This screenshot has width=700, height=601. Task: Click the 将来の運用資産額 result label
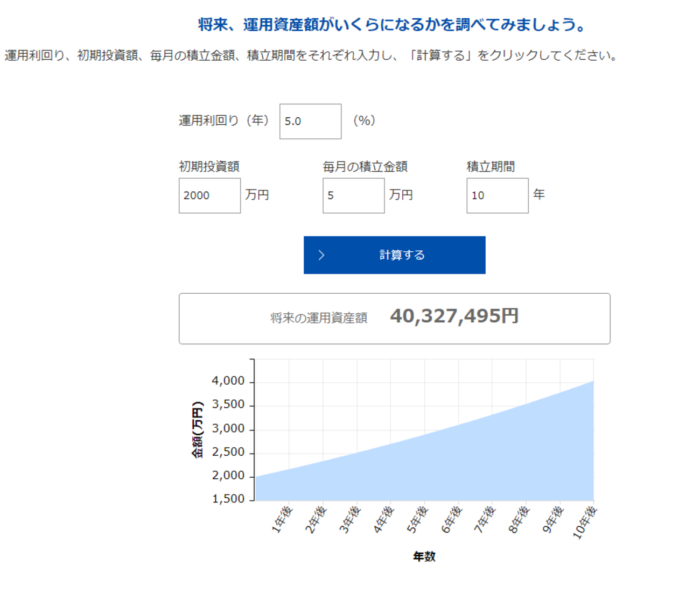319,319
